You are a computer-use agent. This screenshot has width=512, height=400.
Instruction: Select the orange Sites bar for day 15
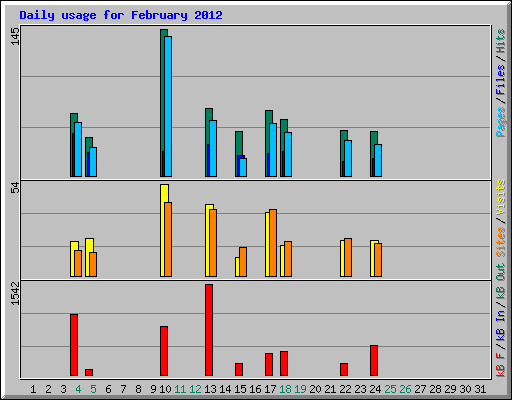click(x=243, y=262)
